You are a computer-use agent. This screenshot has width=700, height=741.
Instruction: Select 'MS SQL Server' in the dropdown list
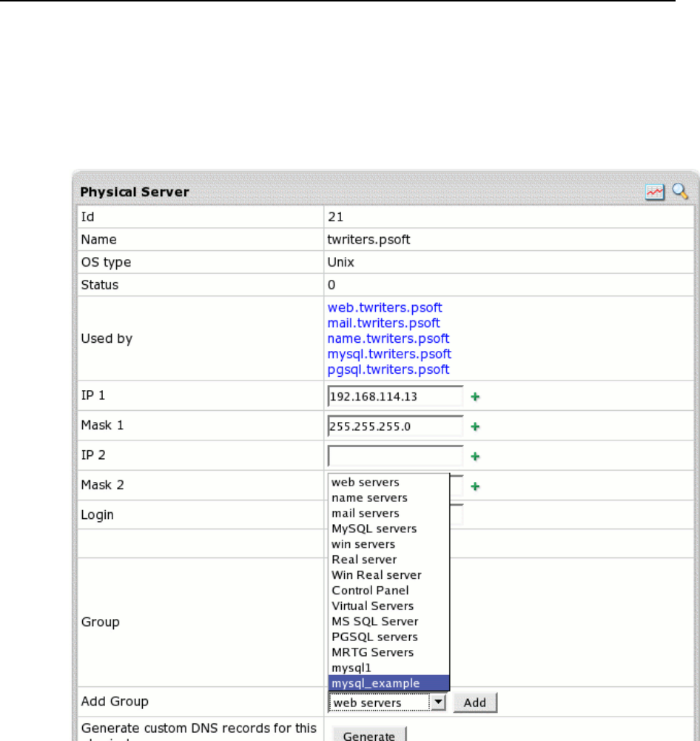pyautogui.click(x=388, y=621)
